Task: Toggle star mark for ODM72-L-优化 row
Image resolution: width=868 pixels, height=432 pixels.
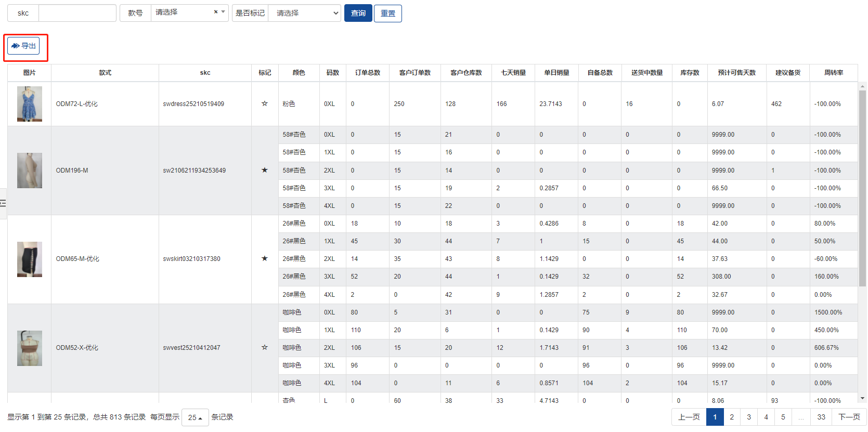Action: click(x=265, y=103)
